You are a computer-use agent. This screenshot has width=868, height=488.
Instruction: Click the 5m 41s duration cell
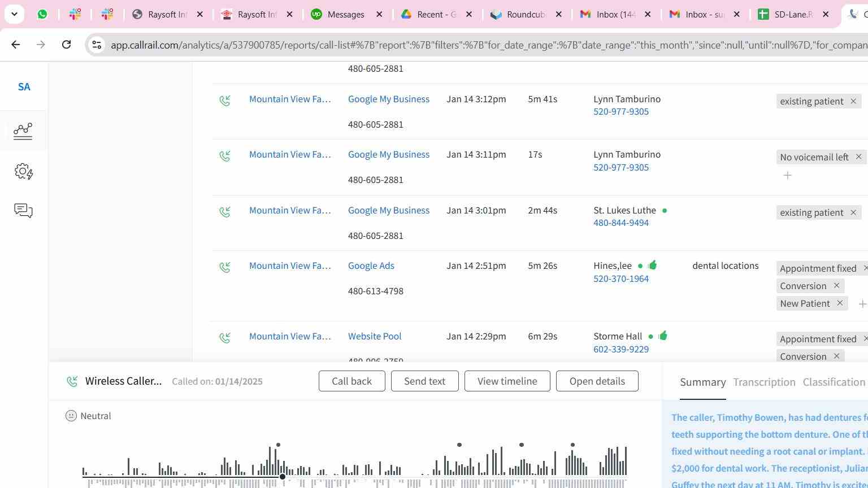coord(542,99)
